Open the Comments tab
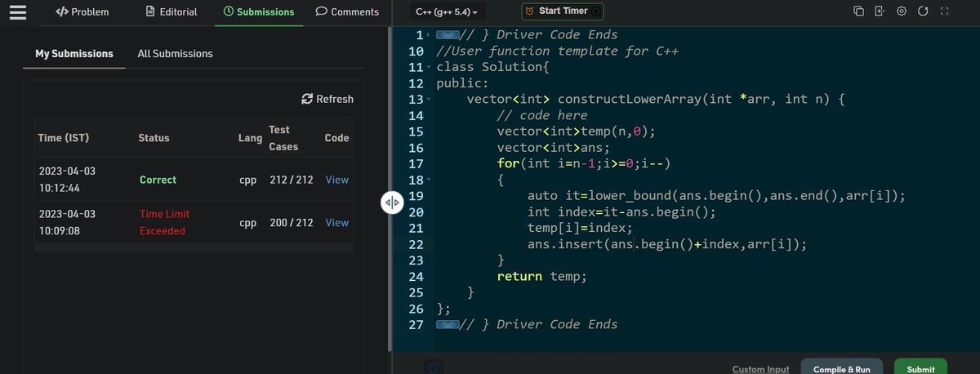The width and height of the screenshot is (980, 374). (347, 12)
